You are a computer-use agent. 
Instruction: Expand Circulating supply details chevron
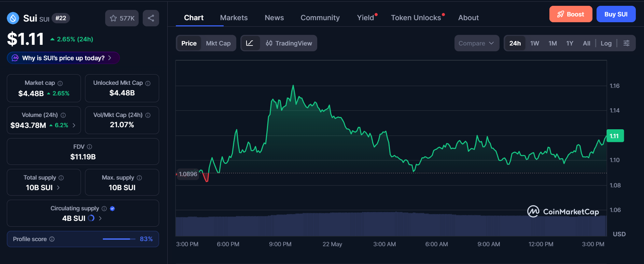pos(100,218)
